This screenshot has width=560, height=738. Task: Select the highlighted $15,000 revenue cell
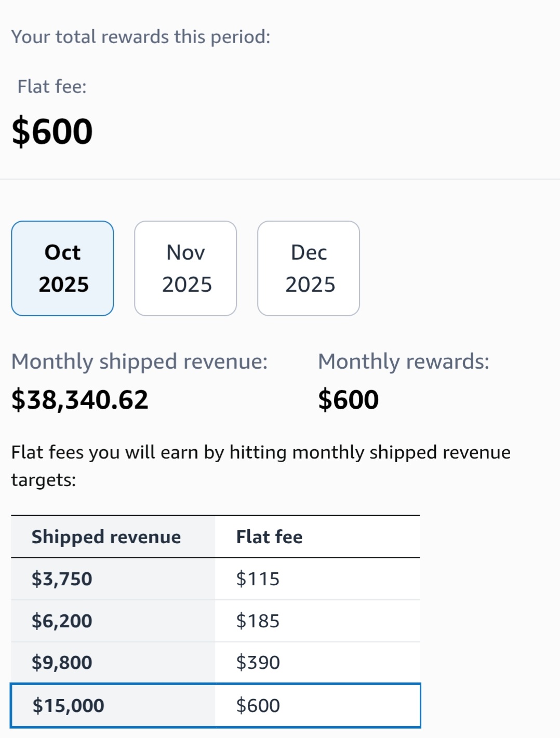click(68, 706)
